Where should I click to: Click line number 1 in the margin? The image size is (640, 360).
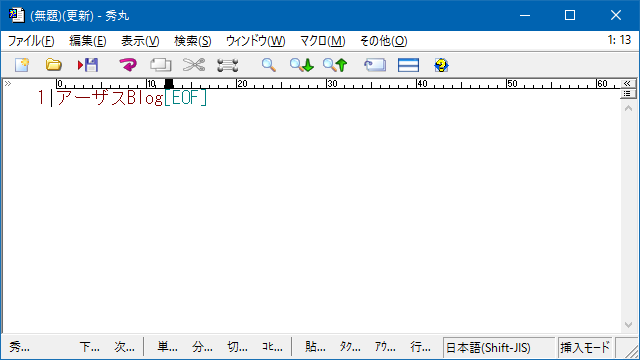click(41, 98)
